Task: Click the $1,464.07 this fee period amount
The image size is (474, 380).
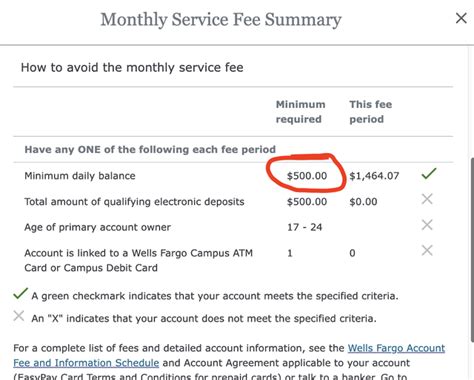Action: (x=374, y=176)
